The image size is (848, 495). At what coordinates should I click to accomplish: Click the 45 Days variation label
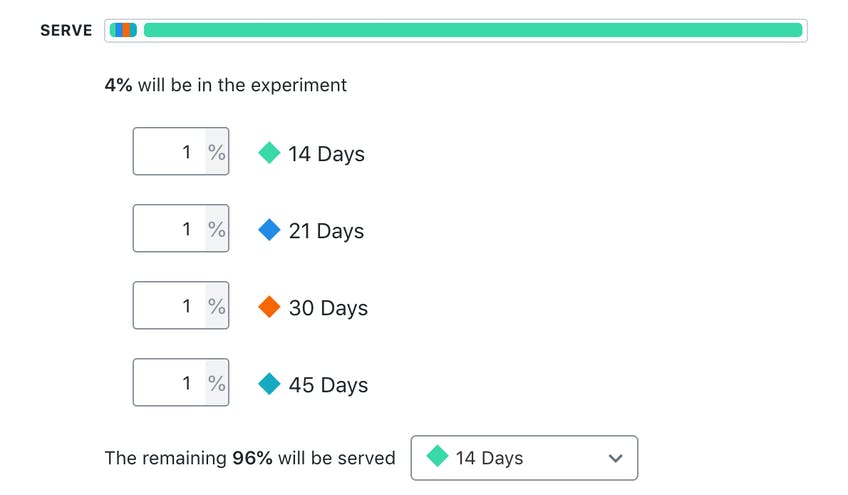328,385
